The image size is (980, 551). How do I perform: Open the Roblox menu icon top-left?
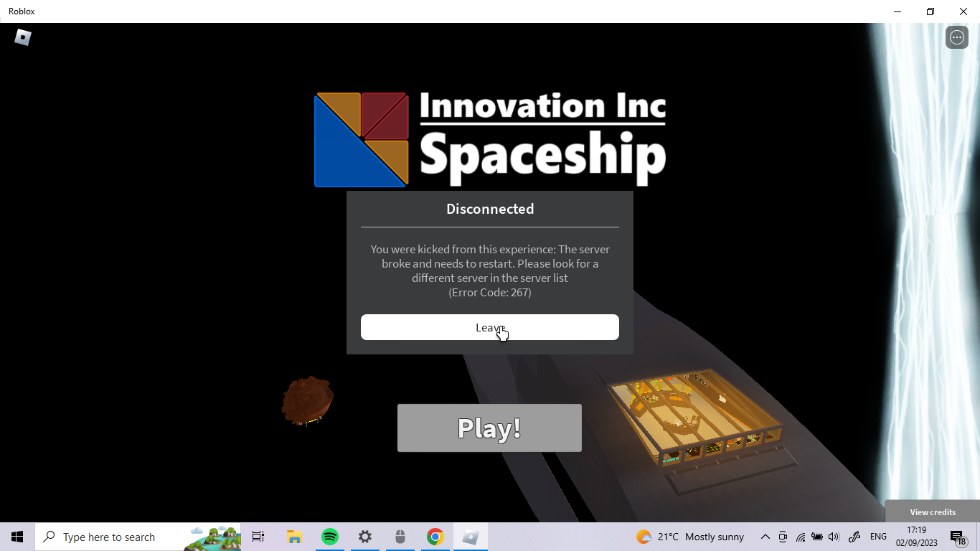coord(23,37)
